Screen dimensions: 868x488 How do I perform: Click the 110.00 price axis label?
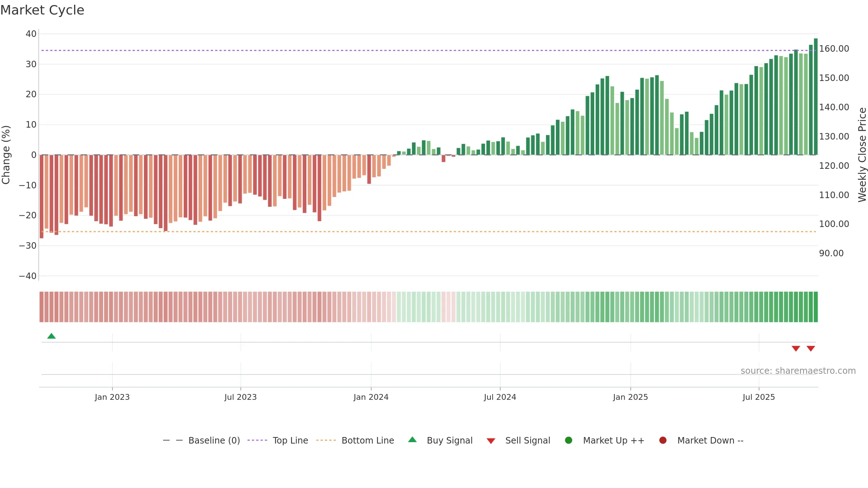(834, 195)
